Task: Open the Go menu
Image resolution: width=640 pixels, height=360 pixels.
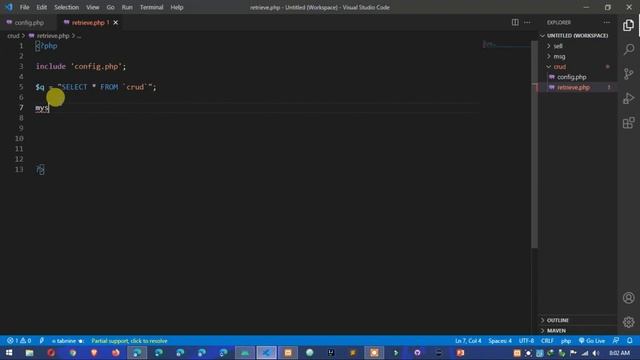Action: [111, 7]
